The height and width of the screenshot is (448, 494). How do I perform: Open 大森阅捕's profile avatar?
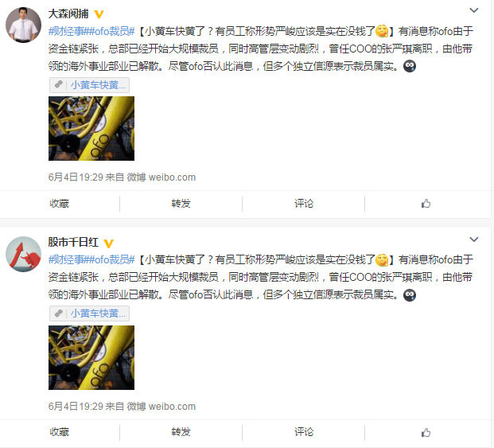click(23, 25)
